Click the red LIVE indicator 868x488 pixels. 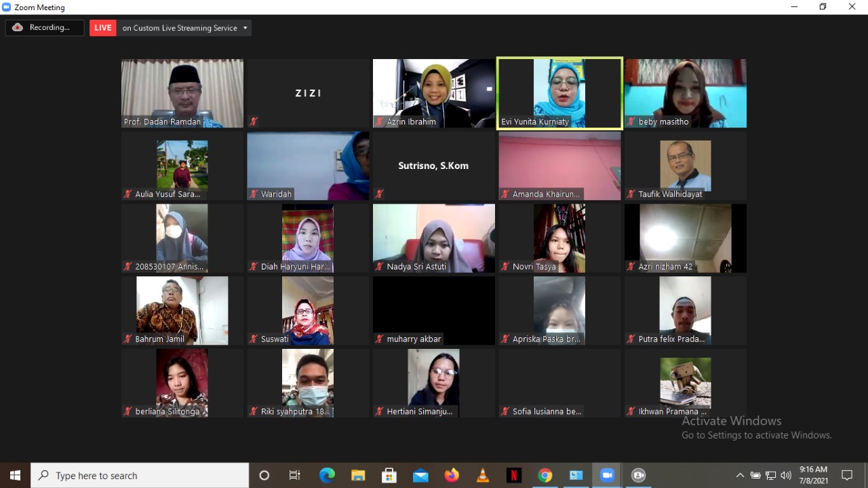tap(102, 28)
